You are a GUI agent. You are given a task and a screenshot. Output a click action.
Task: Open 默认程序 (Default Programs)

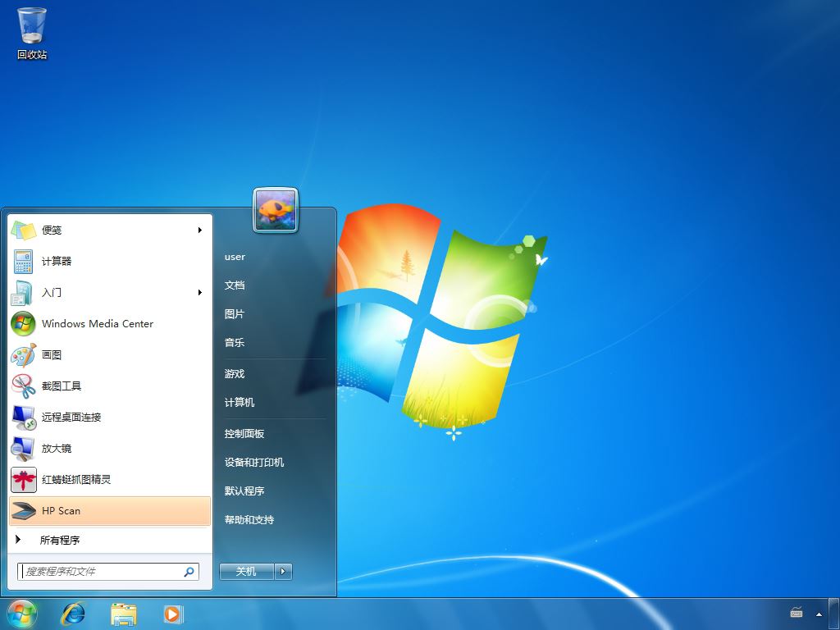(244, 491)
